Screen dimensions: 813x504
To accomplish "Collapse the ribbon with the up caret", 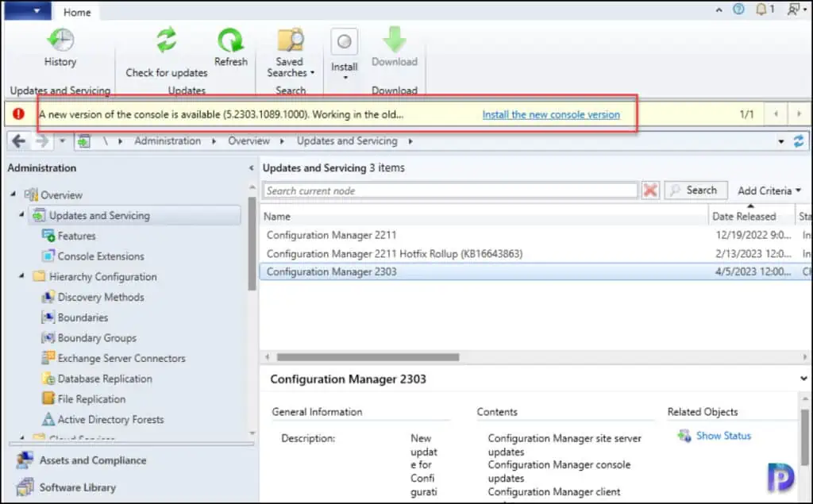I will 719,10.
